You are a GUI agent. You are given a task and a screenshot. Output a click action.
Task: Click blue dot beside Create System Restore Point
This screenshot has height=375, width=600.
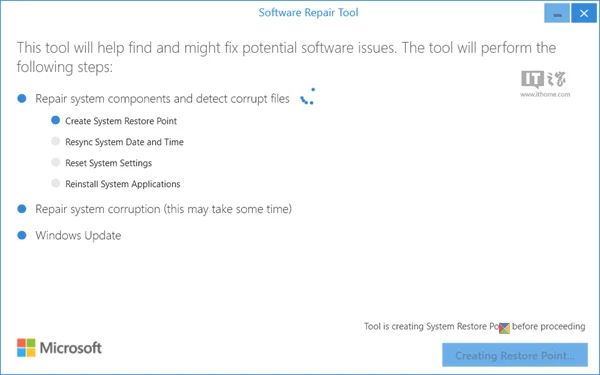pyautogui.click(x=55, y=120)
